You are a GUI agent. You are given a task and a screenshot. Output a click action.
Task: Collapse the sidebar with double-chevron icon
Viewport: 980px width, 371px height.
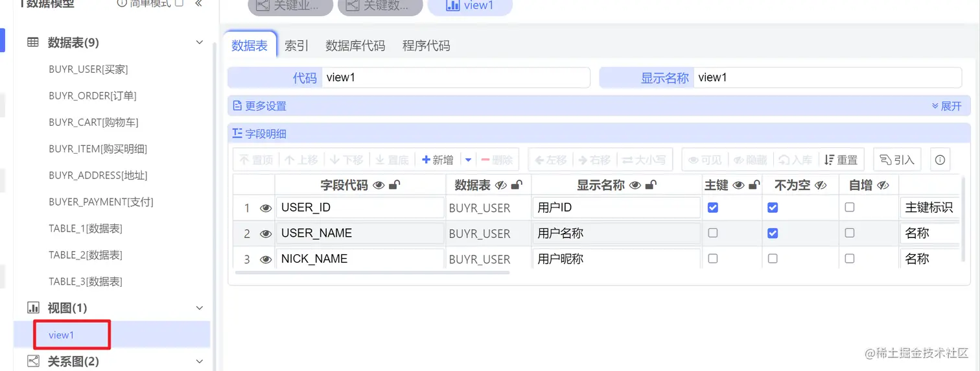(198, 3)
